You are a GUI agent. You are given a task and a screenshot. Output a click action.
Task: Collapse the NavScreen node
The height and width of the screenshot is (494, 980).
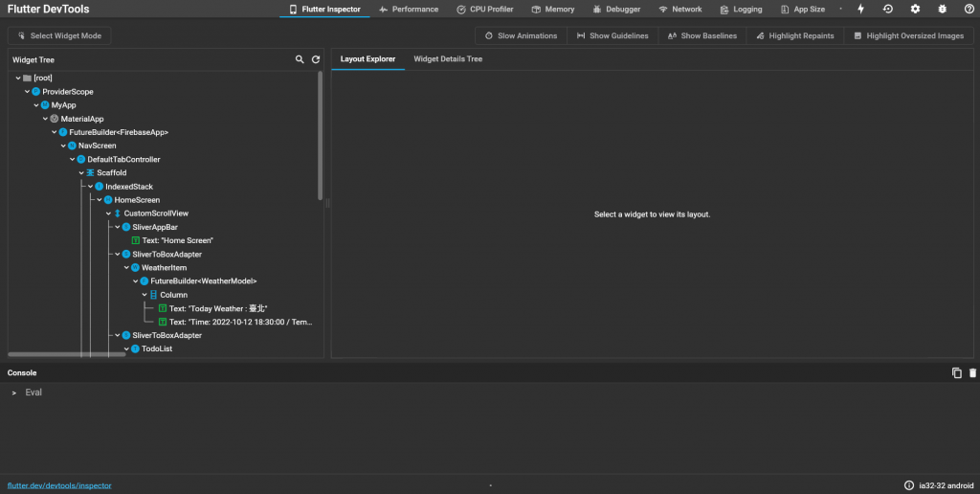coord(63,146)
